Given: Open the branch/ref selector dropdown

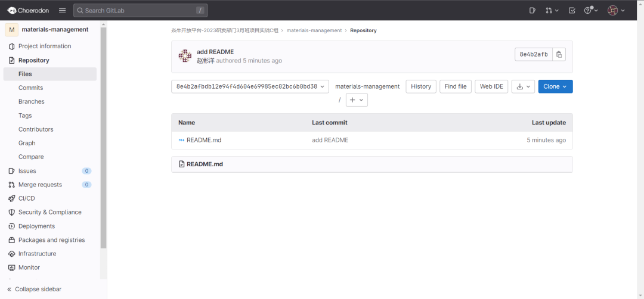Looking at the screenshot, I should tap(250, 86).
